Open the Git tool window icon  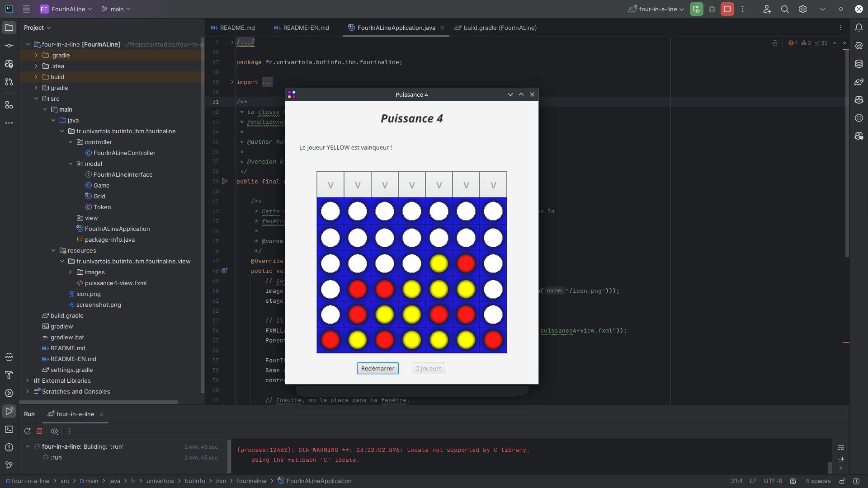[x=9, y=465]
